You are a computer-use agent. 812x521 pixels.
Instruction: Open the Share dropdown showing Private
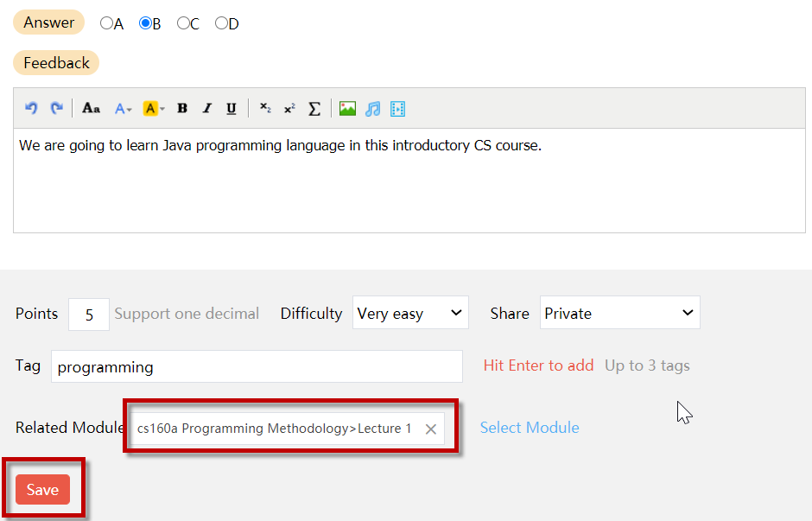620,313
